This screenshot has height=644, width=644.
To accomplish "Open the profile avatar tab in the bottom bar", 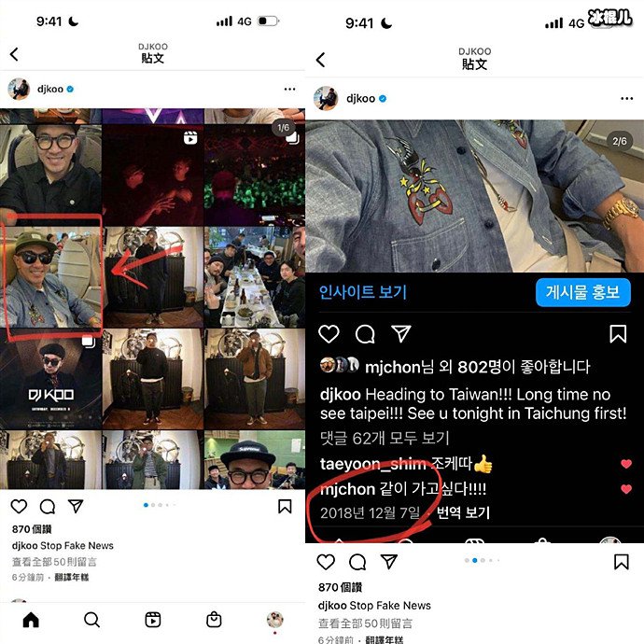I will click(x=274, y=620).
